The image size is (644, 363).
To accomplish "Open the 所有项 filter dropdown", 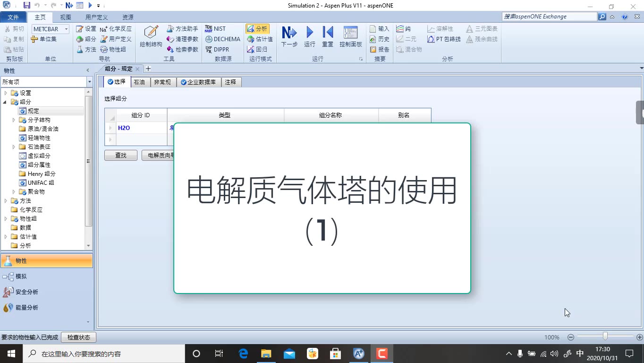I will (x=89, y=82).
